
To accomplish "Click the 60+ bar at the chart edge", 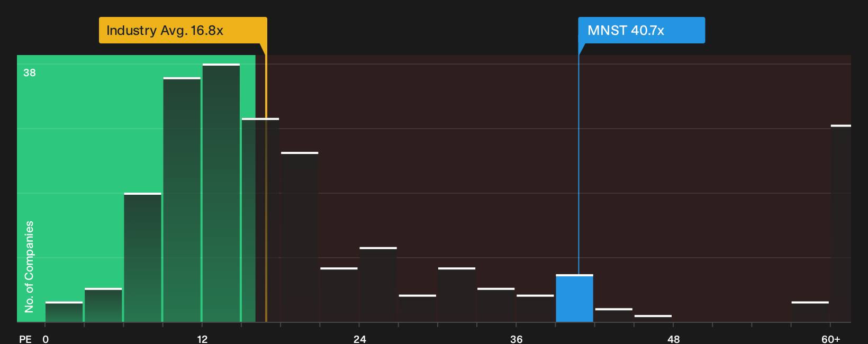I will pyautogui.click(x=841, y=224).
